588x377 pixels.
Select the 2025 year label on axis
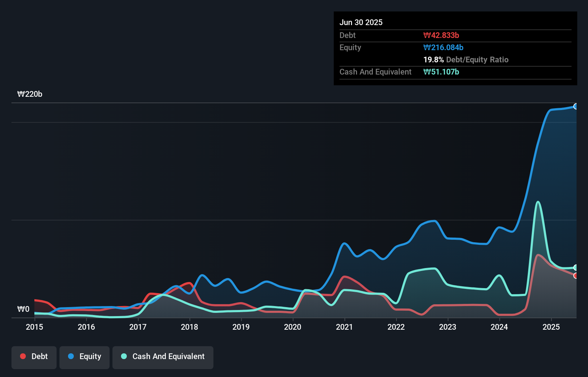[x=551, y=327]
